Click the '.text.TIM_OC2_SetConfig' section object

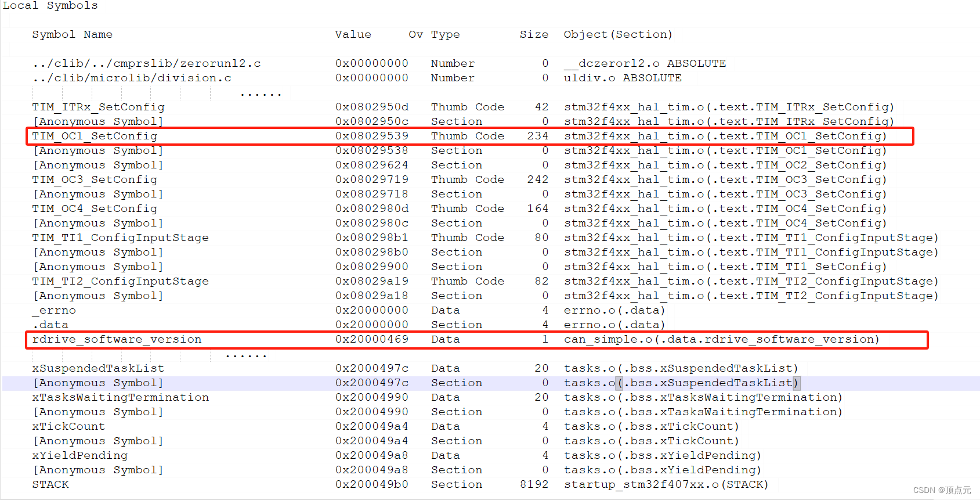coord(725,165)
